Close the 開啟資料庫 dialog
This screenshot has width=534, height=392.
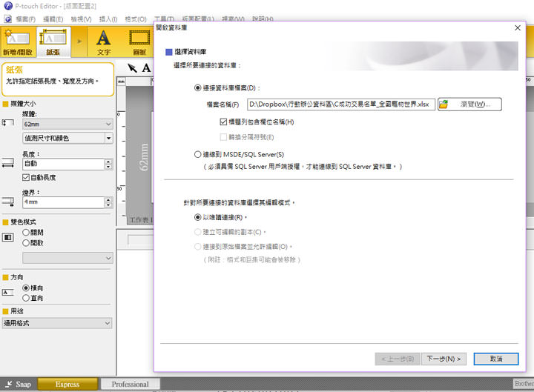click(518, 28)
